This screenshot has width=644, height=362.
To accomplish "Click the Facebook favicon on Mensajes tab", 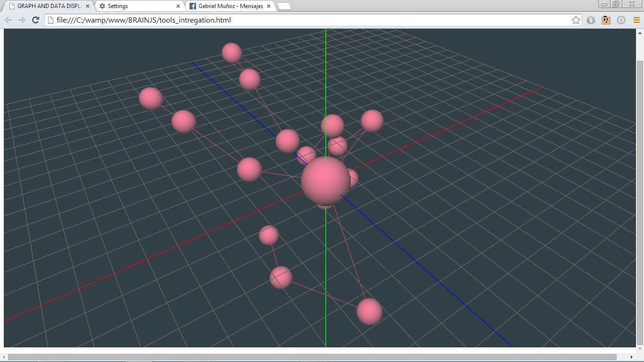I will (193, 6).
